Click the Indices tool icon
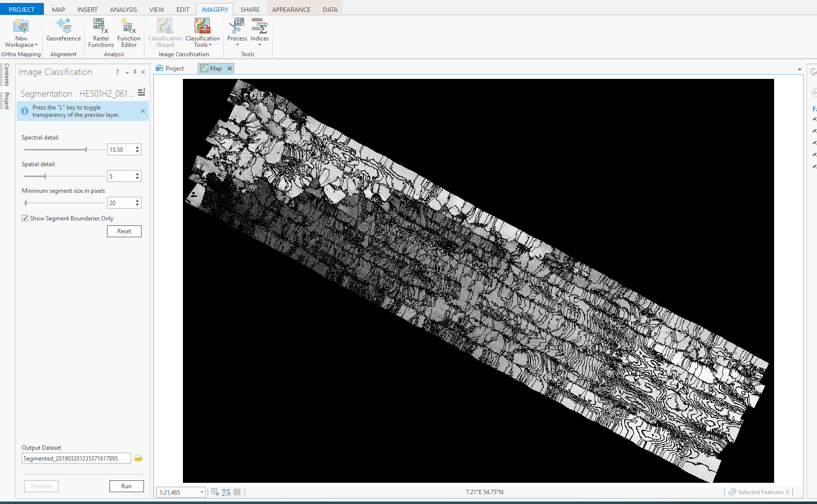 (x=259, y=26)
